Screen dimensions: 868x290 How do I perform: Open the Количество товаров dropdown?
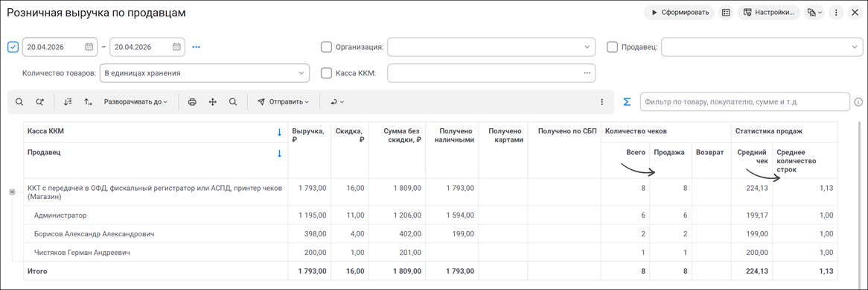click(x=301, y=72)
